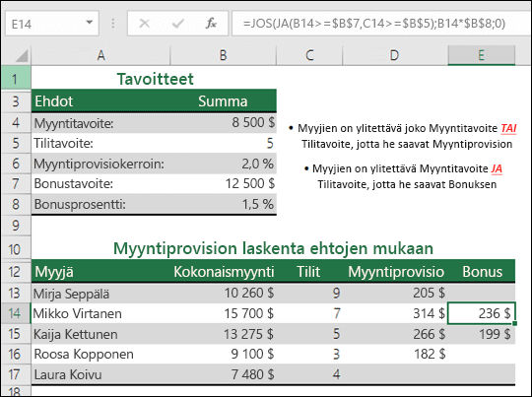Open the Name Box dropdown arrow
Viewport: 532px width, 397px height.
click(90, 23)
